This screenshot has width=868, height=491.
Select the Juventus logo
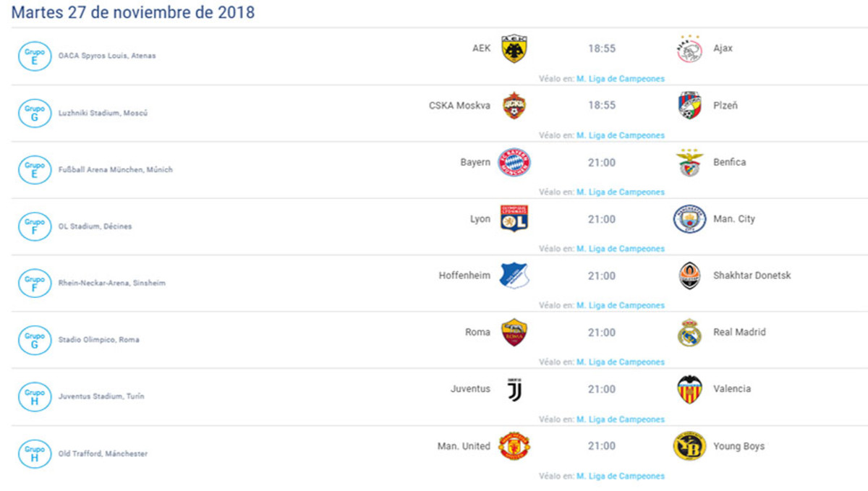pyautogui.click(x=514, y=390)
